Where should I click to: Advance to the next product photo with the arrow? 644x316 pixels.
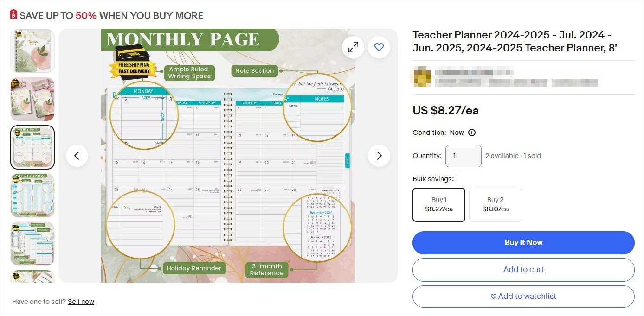click(x=379, y=156)
